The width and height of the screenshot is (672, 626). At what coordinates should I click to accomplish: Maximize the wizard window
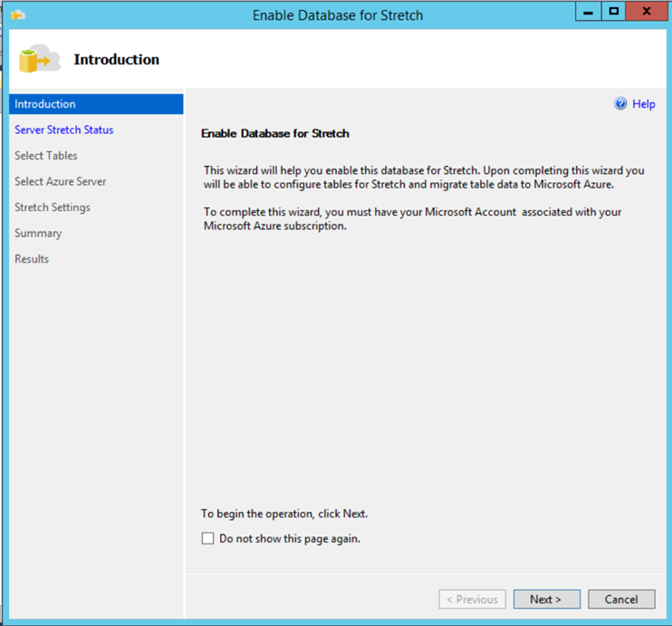pos(614,12)
